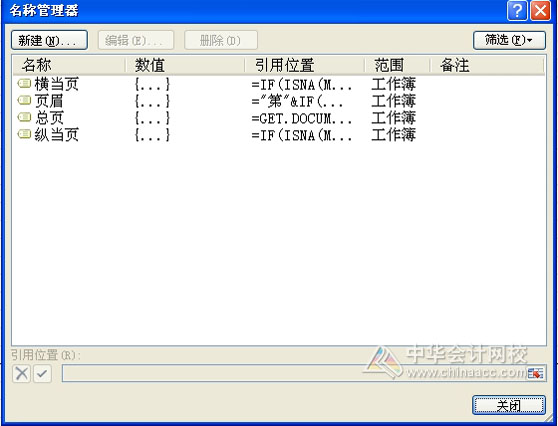
Task: Click the 引用位置 column header
Action: 305,65
